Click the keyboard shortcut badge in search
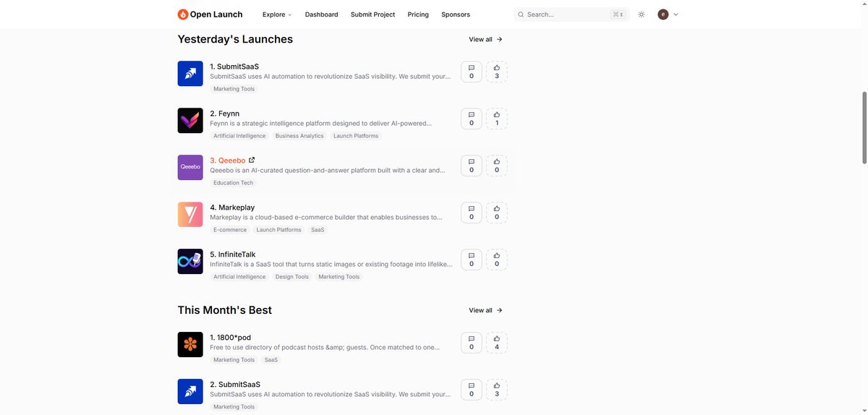The height and width of the screenshot is (415, 868). [618, 14]
